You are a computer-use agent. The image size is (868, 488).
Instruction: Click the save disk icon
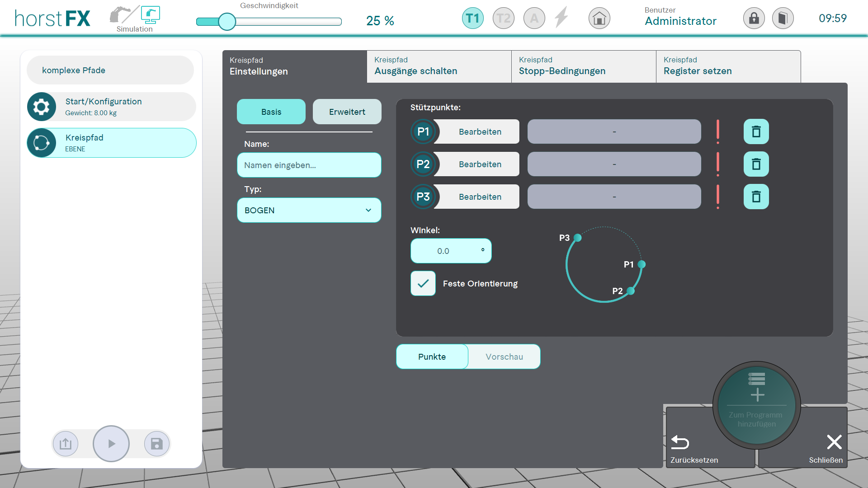click(x=156, y=444)
